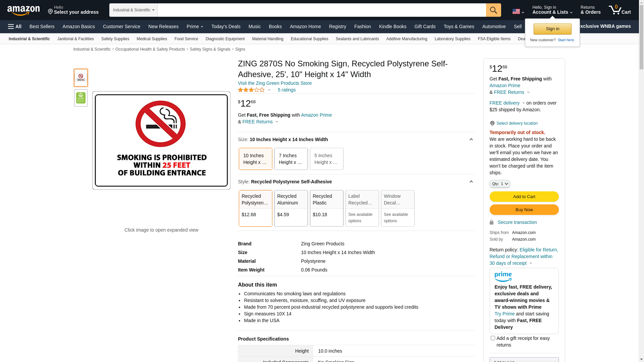This screenshot has height=362, width=644.
Task: Choose the Recycled Aluminum style option
Action: click(291, 208)
